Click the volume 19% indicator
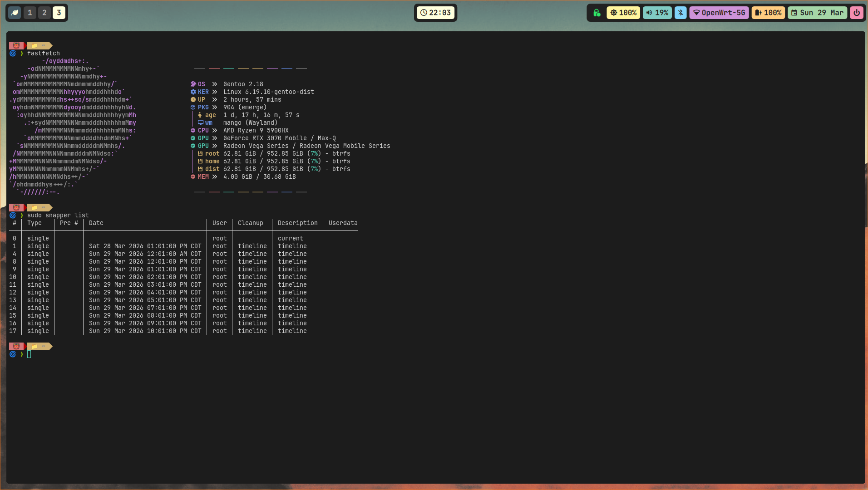Image resolution: width=868 pixels, height=490 pixels. pos(657,13)
